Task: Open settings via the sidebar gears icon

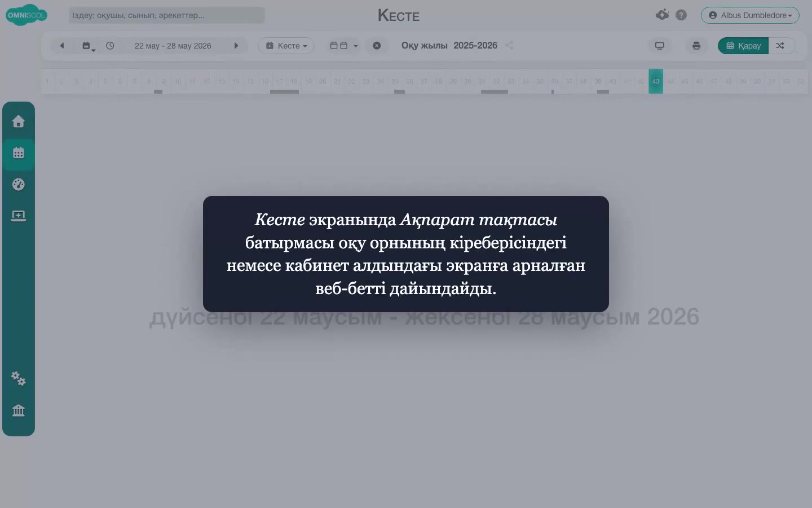Action: pyautogui.click(x=19, y=379)
